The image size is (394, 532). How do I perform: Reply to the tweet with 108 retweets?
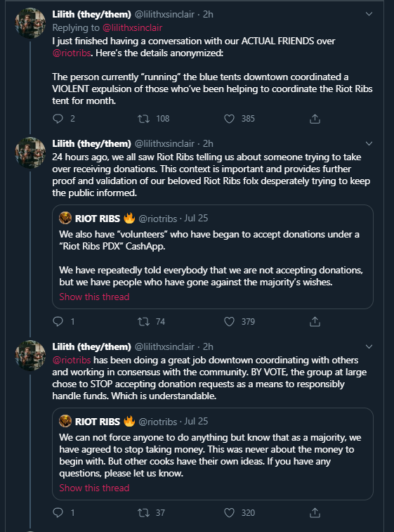(58, 118)
